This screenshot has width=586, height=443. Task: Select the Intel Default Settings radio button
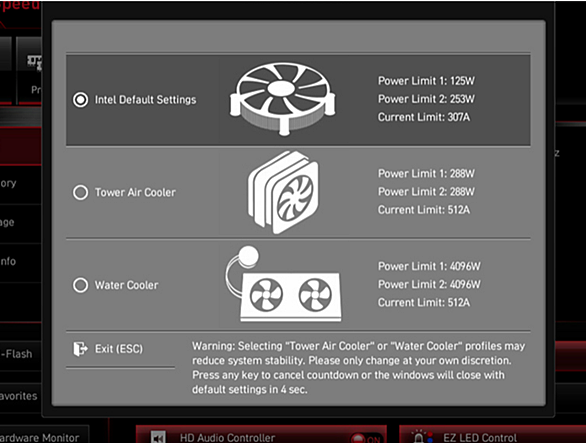[80, 100]
